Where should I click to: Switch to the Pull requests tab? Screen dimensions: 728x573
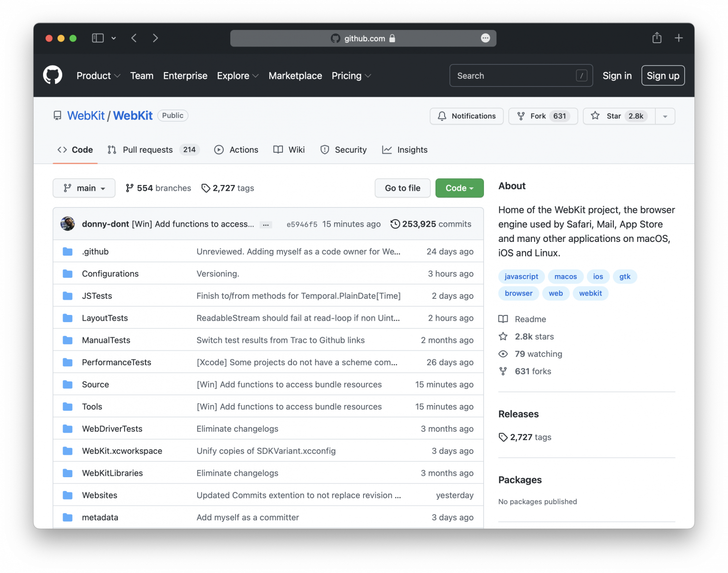pyautogui.click(x=147, y=149)
